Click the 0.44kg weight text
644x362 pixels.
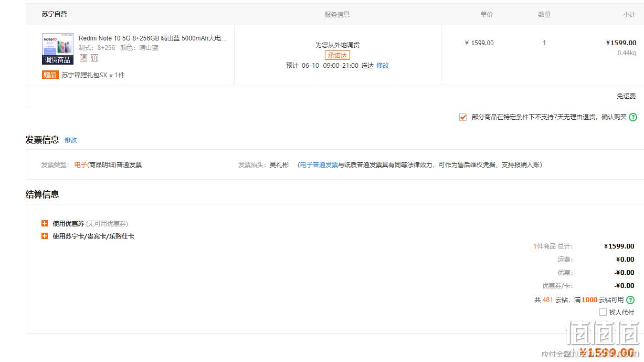627,53
